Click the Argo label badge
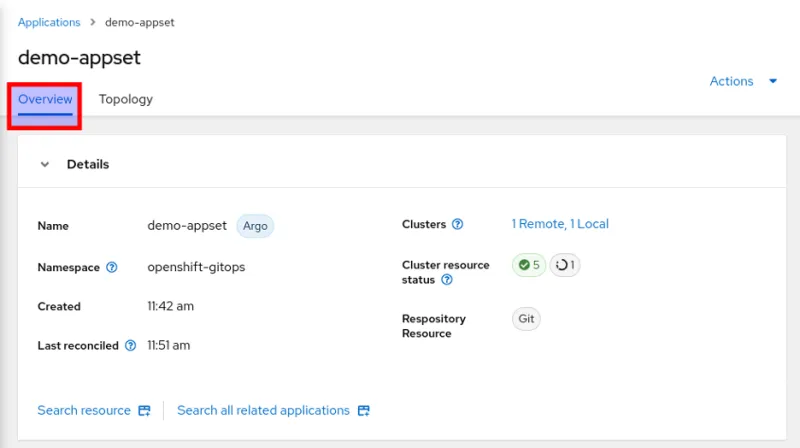 tap(255, 226)
